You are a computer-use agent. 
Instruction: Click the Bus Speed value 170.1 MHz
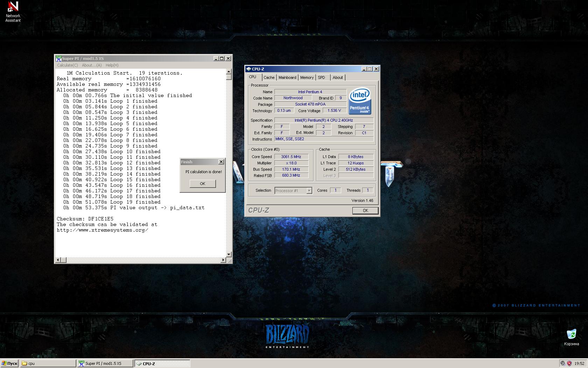point(291,169)
